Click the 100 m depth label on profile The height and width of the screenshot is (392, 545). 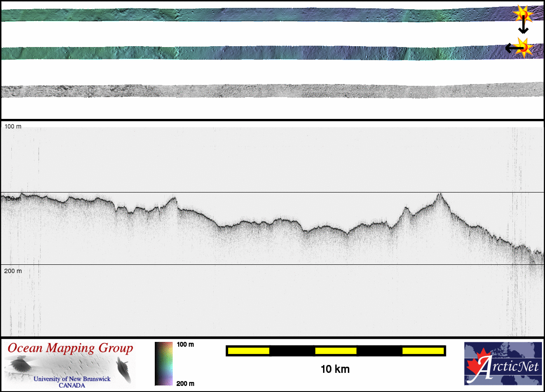coord(13,126)
